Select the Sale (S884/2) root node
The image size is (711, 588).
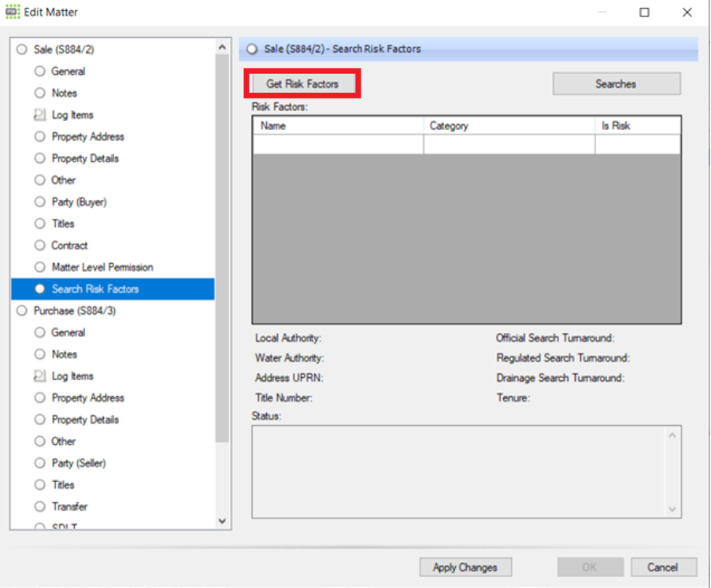[x=64, y=50]
